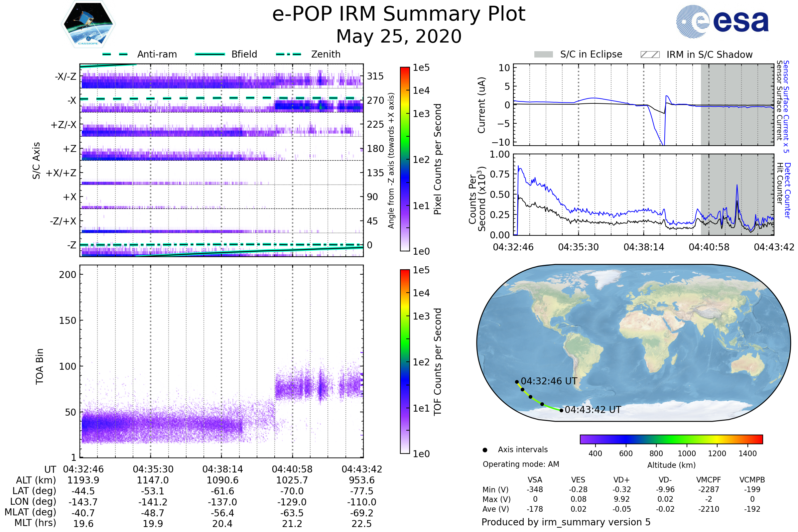
Task: Click the e-POP IRM Summary Plot title
Action: 399,14
